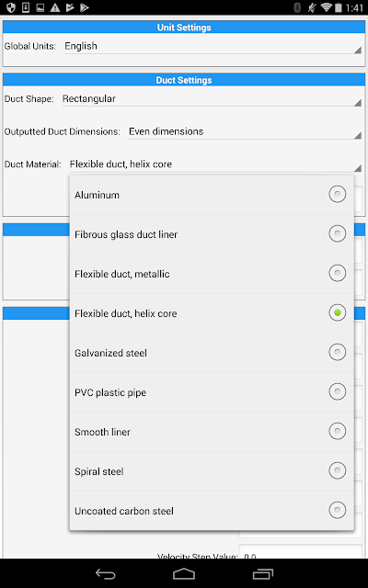
Task: Tap the Android back navigation icon
Action: (x=106, y=573)
